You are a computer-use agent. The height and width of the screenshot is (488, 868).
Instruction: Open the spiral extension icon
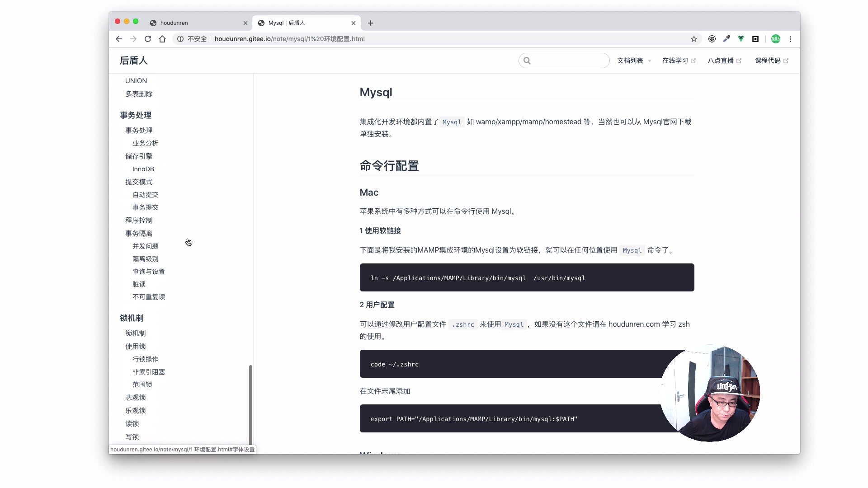coord(712,39)
